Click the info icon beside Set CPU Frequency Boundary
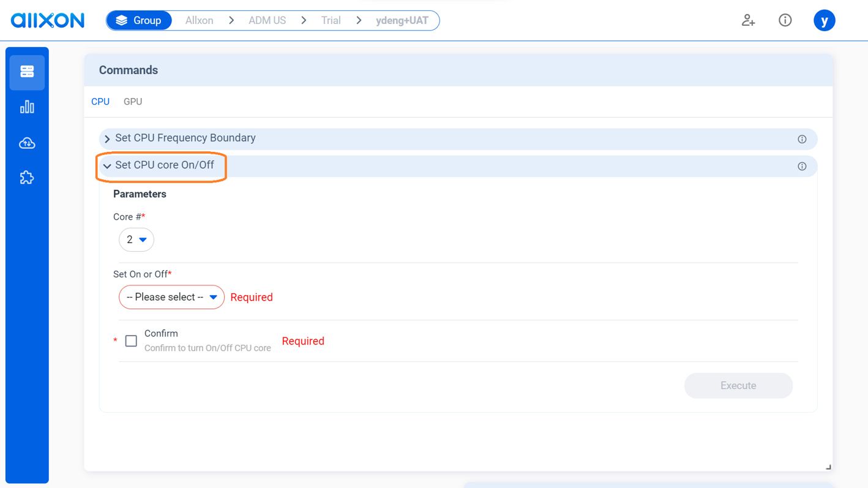 click(802, 139)
